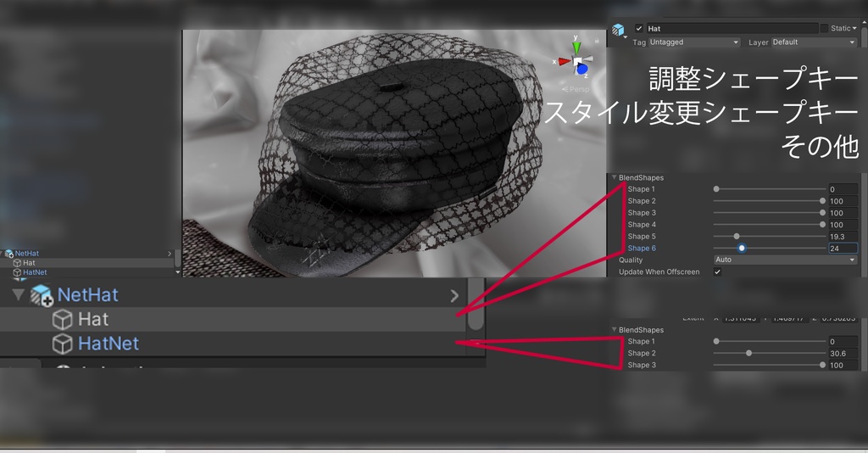The height and width of the screenshot is (453, 868).
Task: Click the Shape 5 label
Action: (642, 237)
